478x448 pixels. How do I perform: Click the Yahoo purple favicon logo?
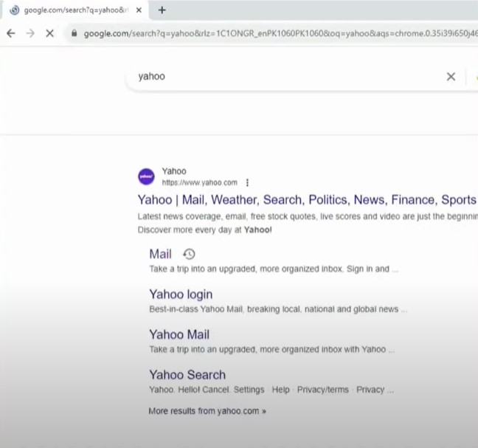146,176
